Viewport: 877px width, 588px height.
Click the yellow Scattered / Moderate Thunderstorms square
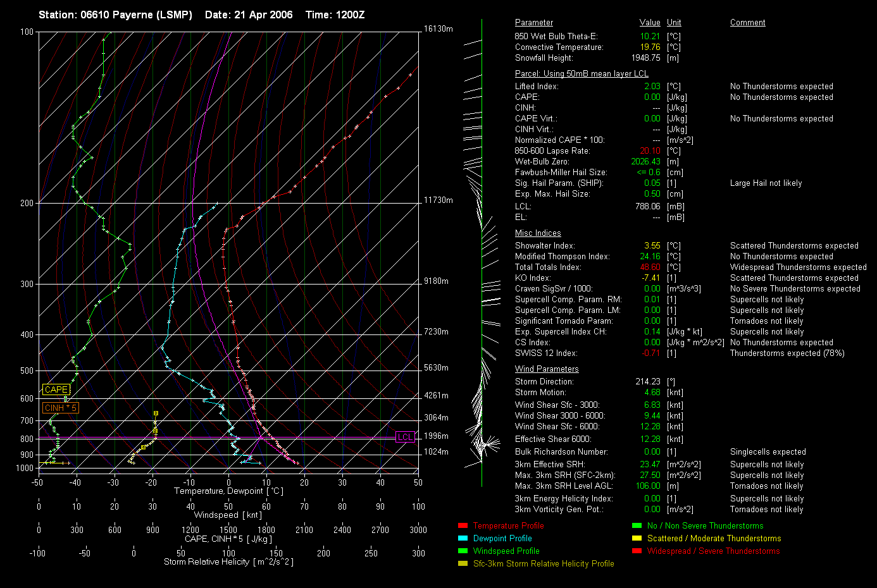click(x=637, y=539)
